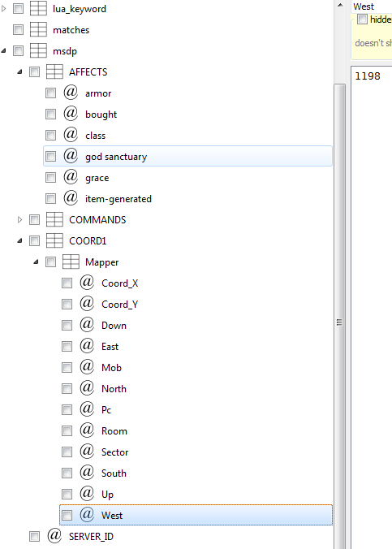The width and height of the screenshot is (392, 549).
Task: Click the table icon next to msdp
Action: (38, 51)
